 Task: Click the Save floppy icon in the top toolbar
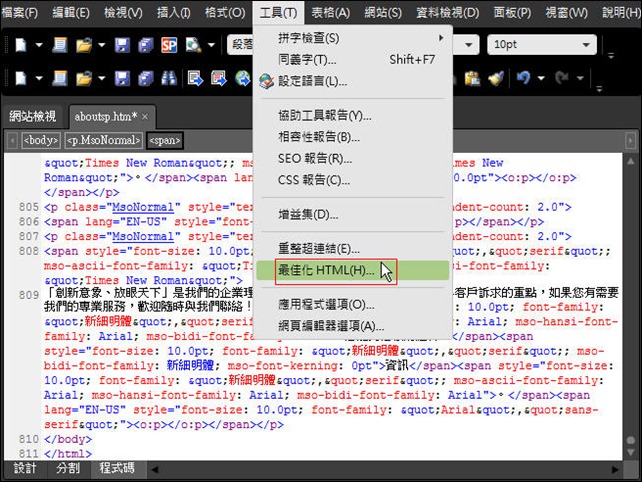pos(122,45)
